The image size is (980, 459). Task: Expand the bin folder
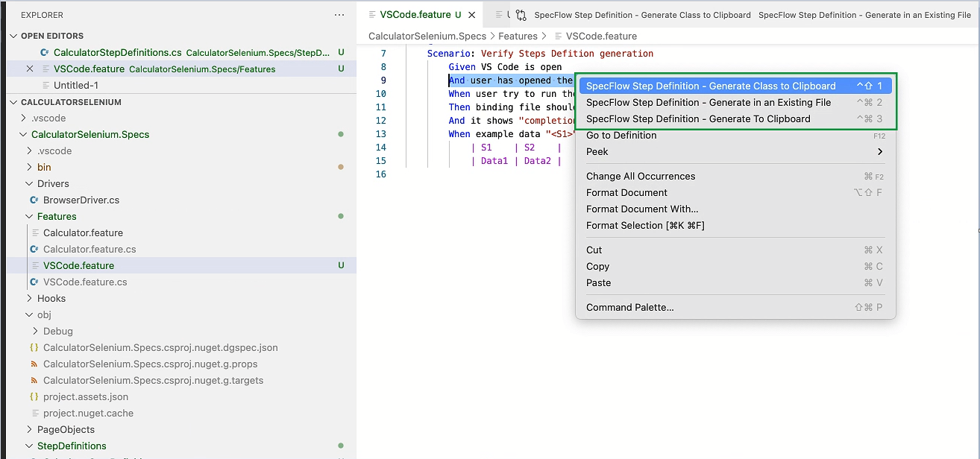pos(29,167)
